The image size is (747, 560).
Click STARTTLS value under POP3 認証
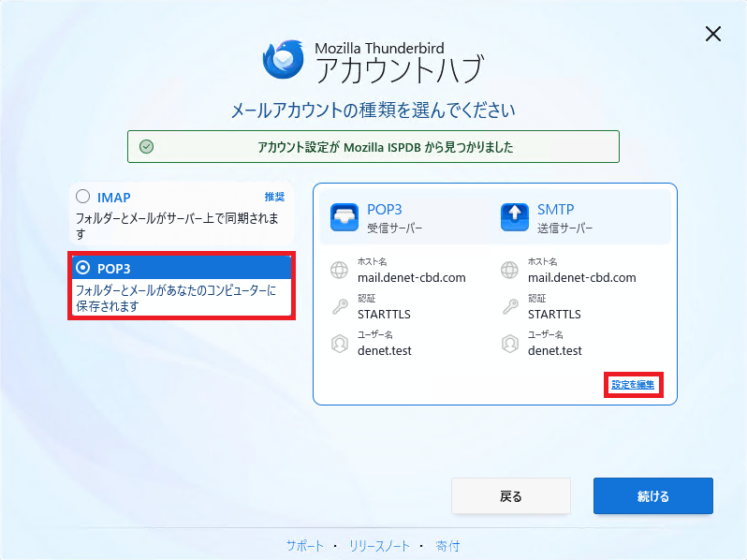(x=384, y=314)
